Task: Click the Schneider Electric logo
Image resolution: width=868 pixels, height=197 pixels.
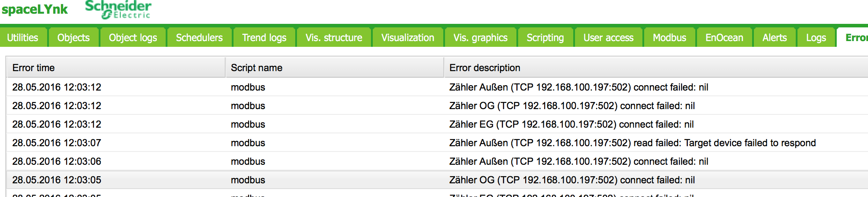Action: [x=118, y=10]
